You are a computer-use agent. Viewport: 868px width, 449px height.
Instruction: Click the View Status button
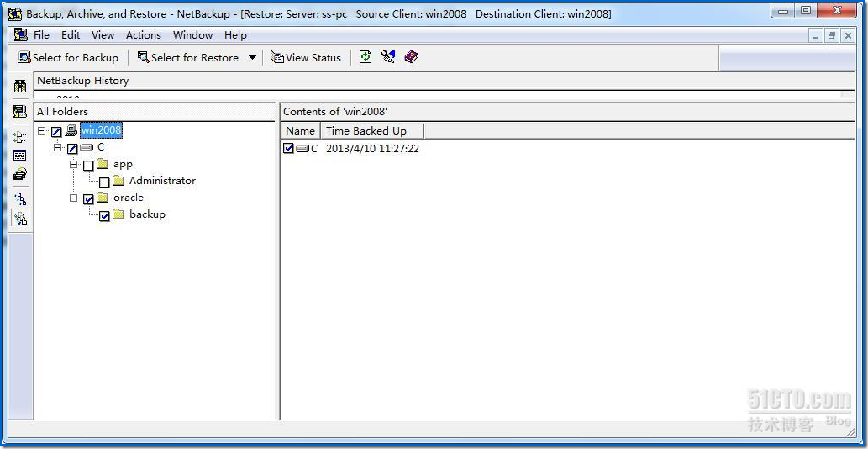(x=306, y=57)
